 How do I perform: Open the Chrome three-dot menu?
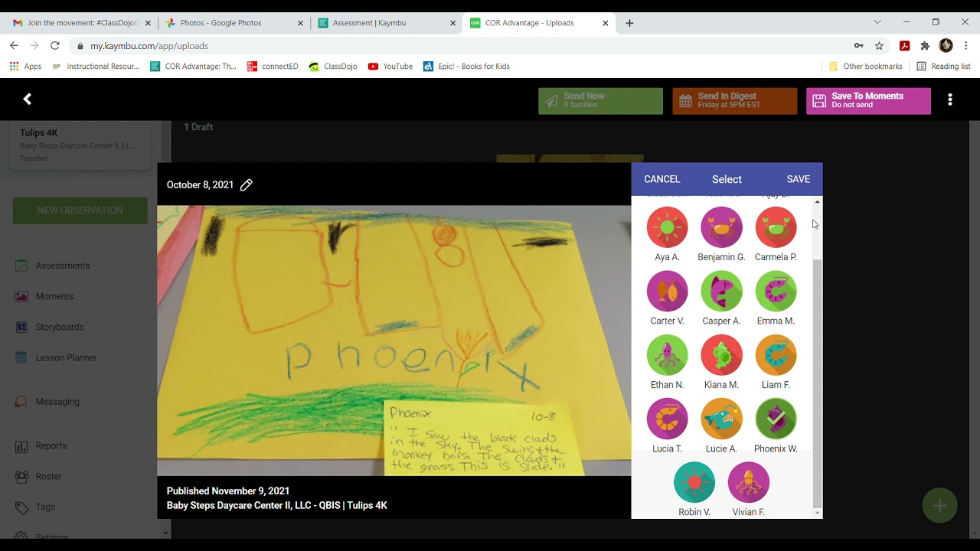tap(966, 46)
